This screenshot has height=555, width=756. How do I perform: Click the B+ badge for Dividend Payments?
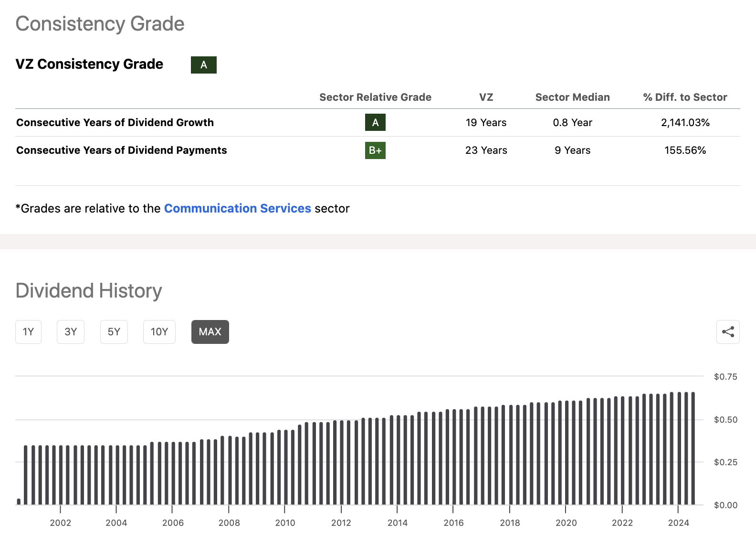coord(375,150)
